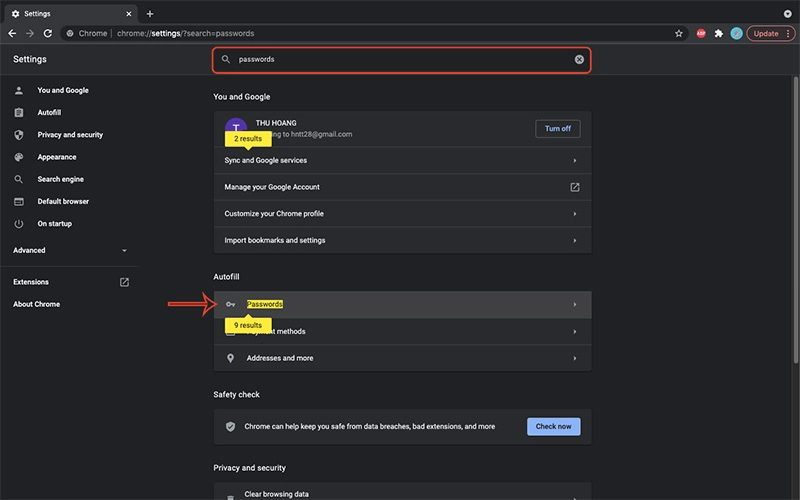
Task: Open Import bookmarks and settings
Action: pos(403,240)
